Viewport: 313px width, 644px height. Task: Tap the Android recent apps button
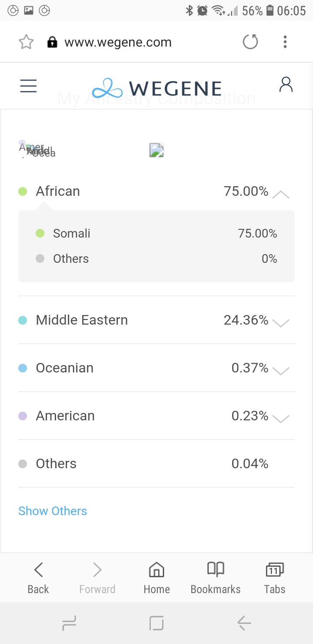pos(69,624)
